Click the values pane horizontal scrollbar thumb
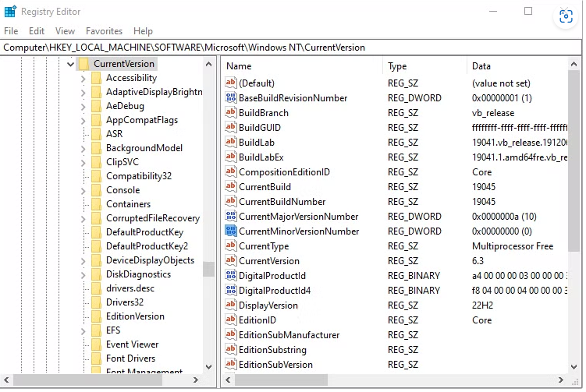Image resolution: width=586 pixels, height=392 pixels. click(x=281, y=380)
